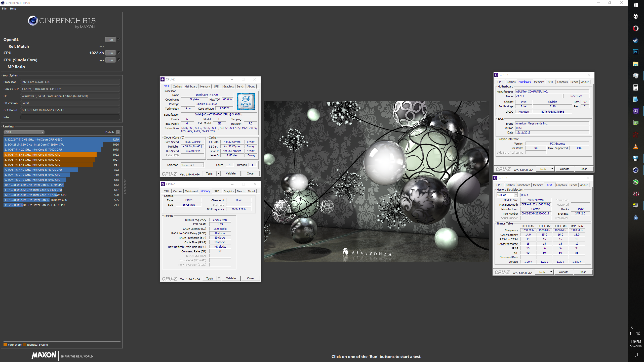This screenshot has height=362, width=644.
Task: Open Photoshop from the taskbar
Action: tap(636, 52)
